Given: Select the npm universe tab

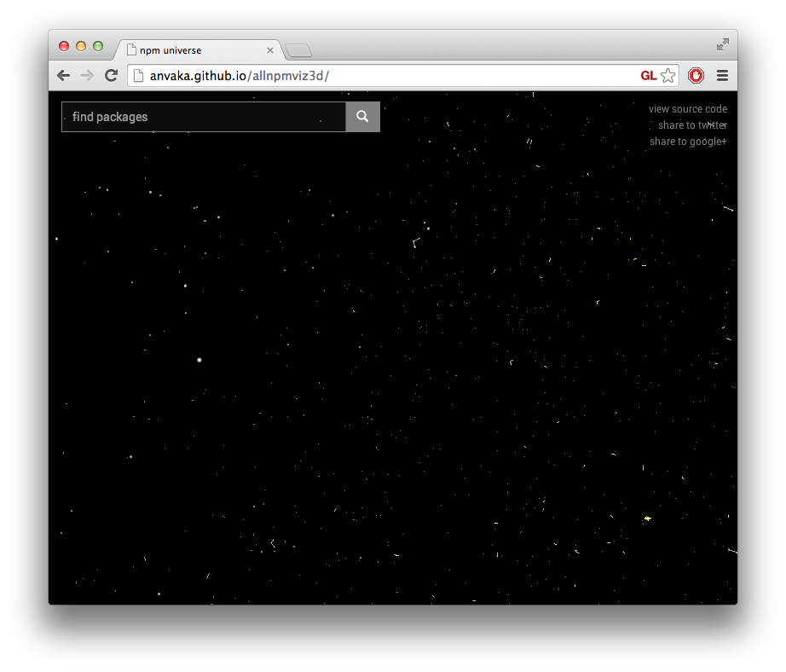Looking at the screenshot, I should tap(199, 50).
